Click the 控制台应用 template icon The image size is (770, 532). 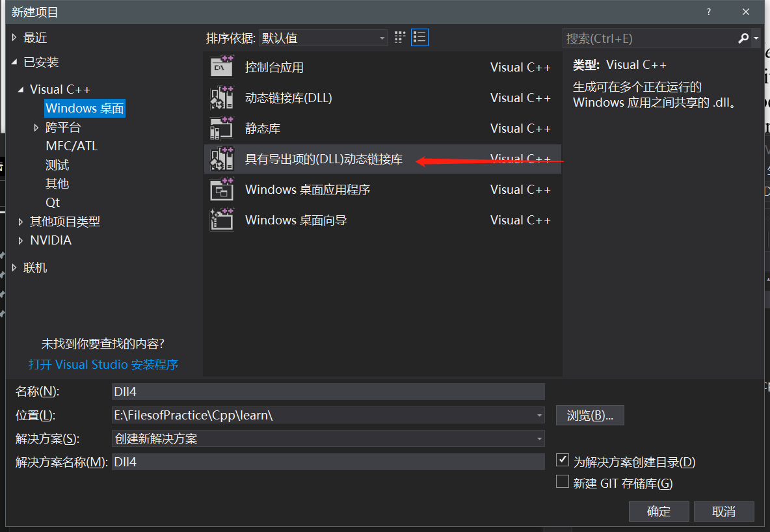[222, 67]
